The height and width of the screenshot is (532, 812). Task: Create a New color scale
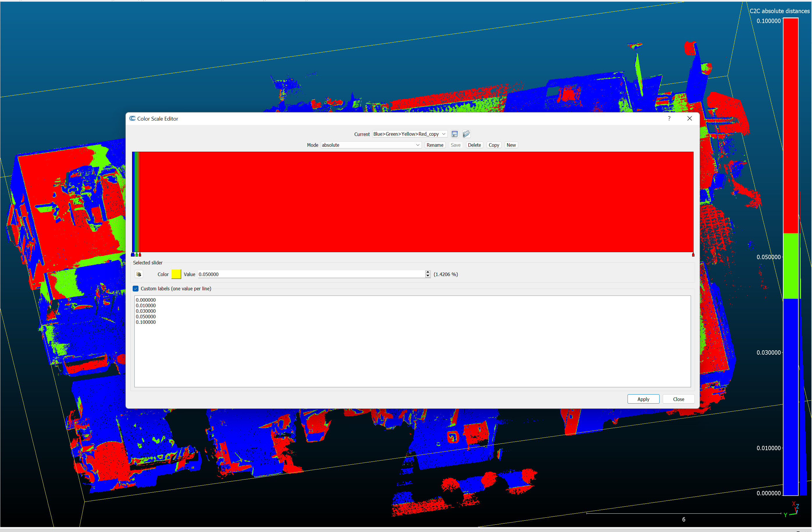pyautogui.click(x=511, y=145)
